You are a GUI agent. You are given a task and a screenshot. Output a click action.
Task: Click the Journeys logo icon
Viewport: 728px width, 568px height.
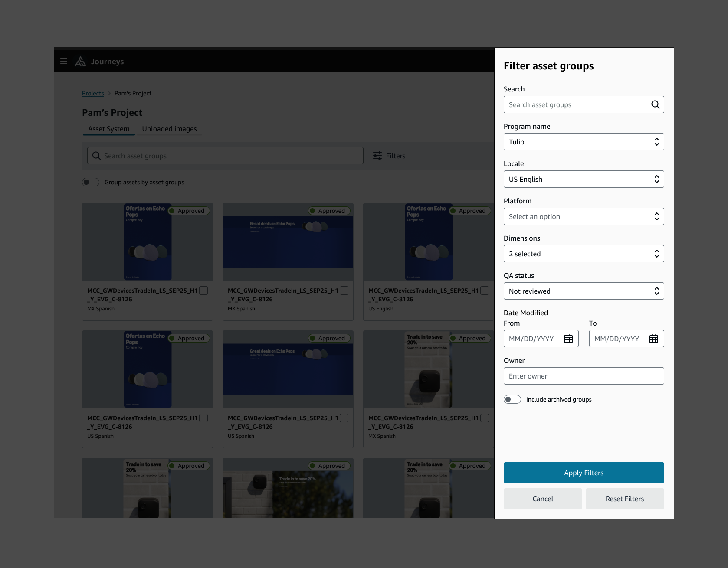(80, 61)
